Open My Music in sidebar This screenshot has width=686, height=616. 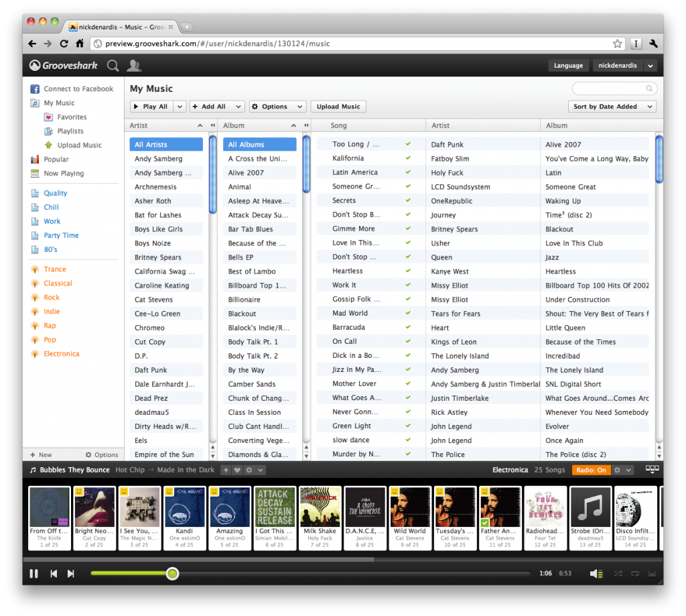click(x=59, y=103)
